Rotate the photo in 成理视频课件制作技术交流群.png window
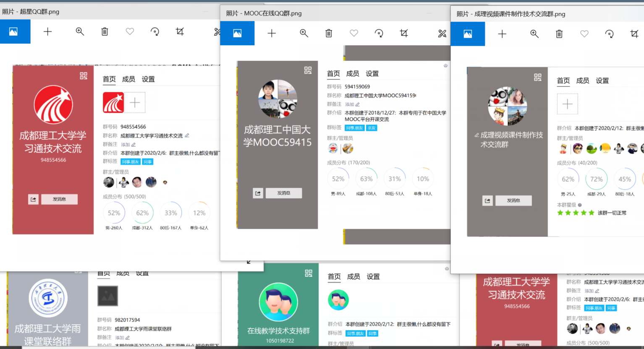 609,34
